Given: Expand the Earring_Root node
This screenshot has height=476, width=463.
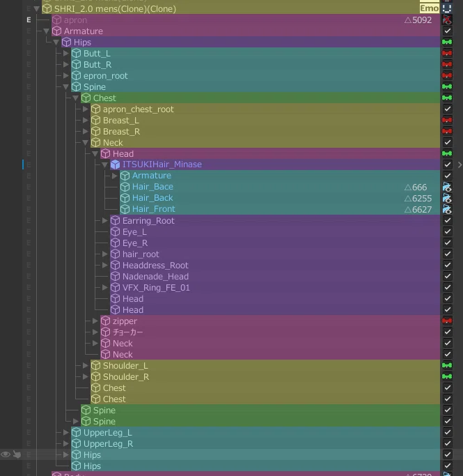Looking at the screenshot, I should [x=104, y=221].
